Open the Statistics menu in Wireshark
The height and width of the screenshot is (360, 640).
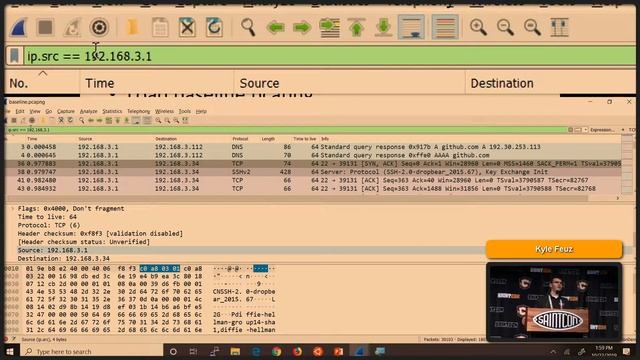click(112, 111)
